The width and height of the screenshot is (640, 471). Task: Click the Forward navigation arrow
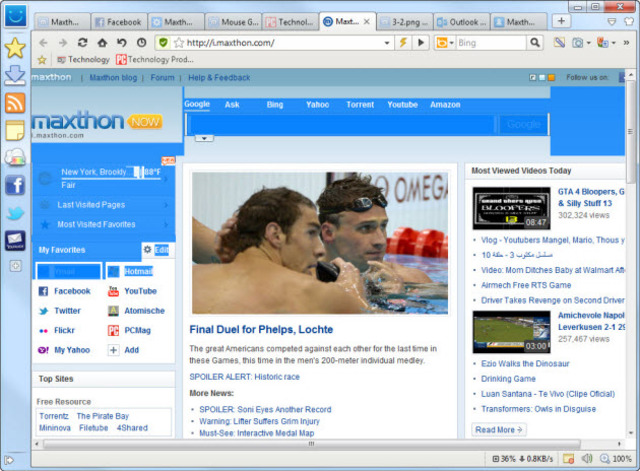point(62,42)
